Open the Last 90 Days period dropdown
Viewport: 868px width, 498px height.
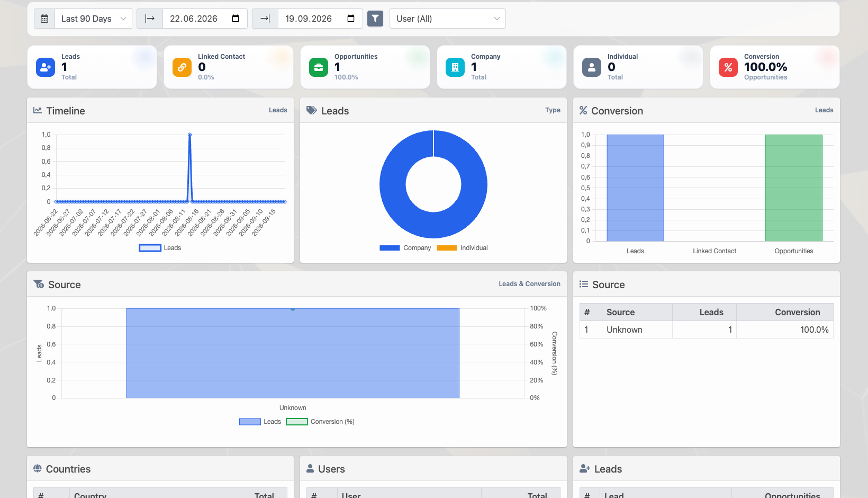(94, 19)
